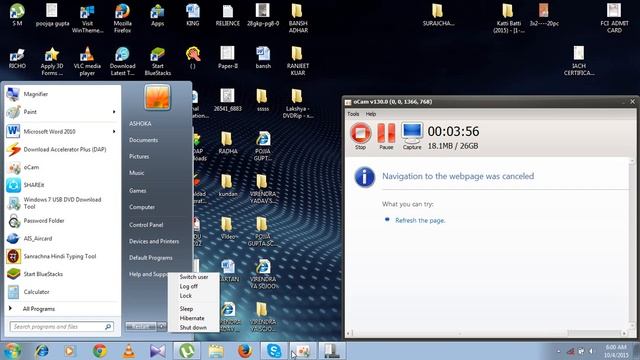Stop the oCam recording
Viewport: 640px width, 360px height.
coord(360,136)
